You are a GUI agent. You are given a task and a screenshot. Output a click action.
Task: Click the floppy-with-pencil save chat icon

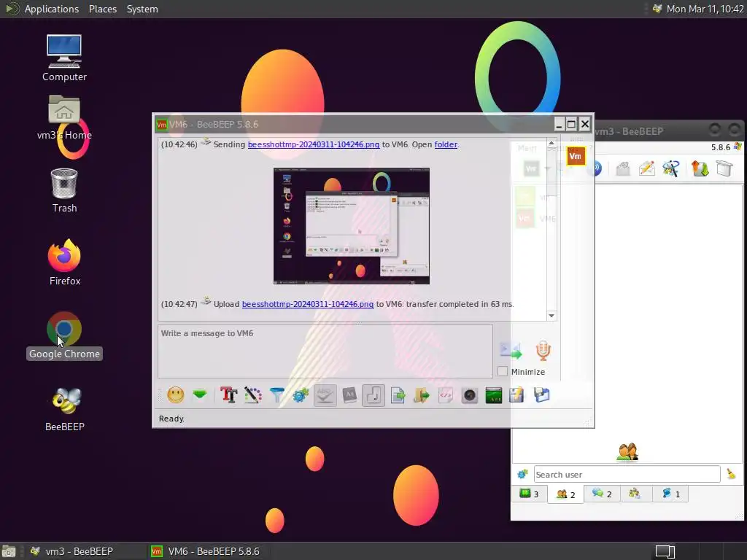coord(517,394)
